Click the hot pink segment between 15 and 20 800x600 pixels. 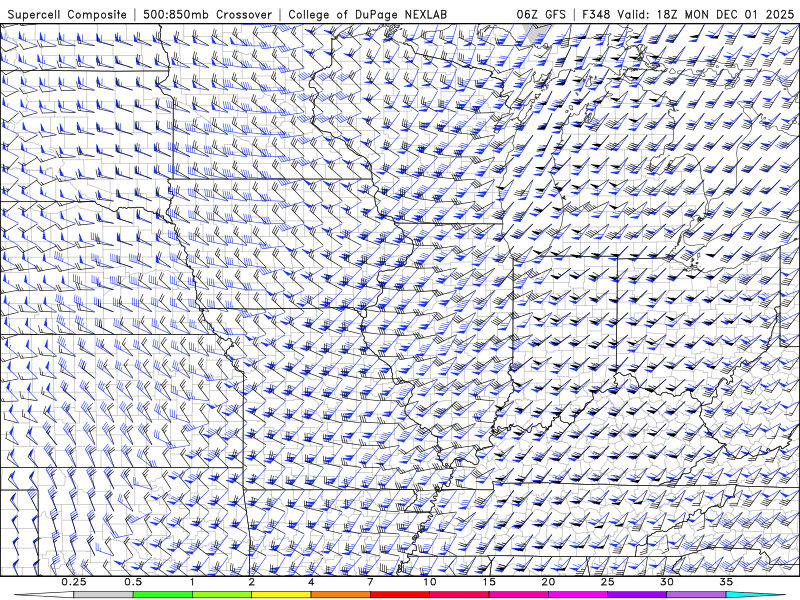(518, 595)
